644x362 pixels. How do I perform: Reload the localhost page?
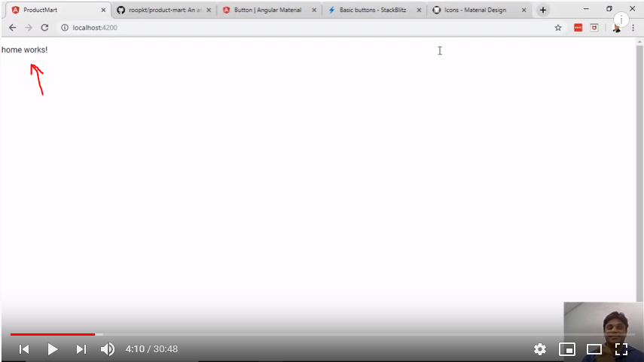point(44,27)
